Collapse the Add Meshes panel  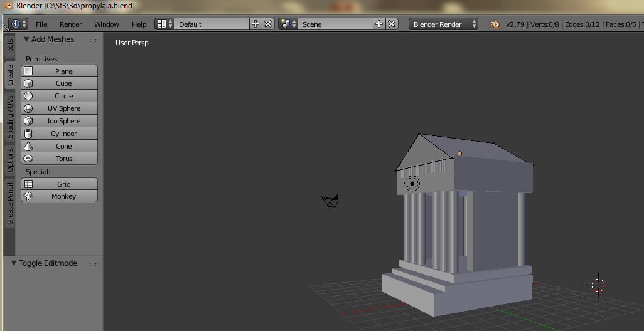[27, 39]
